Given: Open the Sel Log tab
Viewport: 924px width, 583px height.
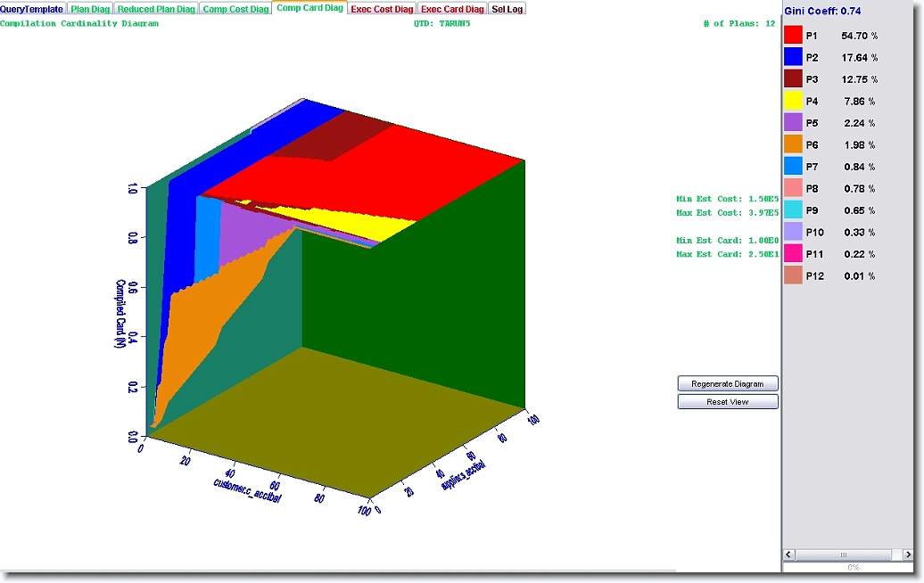Looking at the screenshot, I should click(507, 9).
